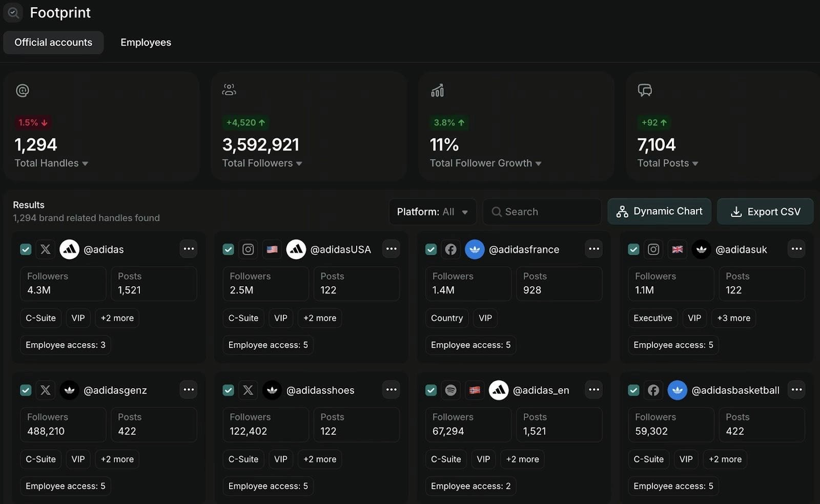820x504 pixels.
Task: Click the 928 posts value on @adidasfrance
Action: tap(532, 290)
